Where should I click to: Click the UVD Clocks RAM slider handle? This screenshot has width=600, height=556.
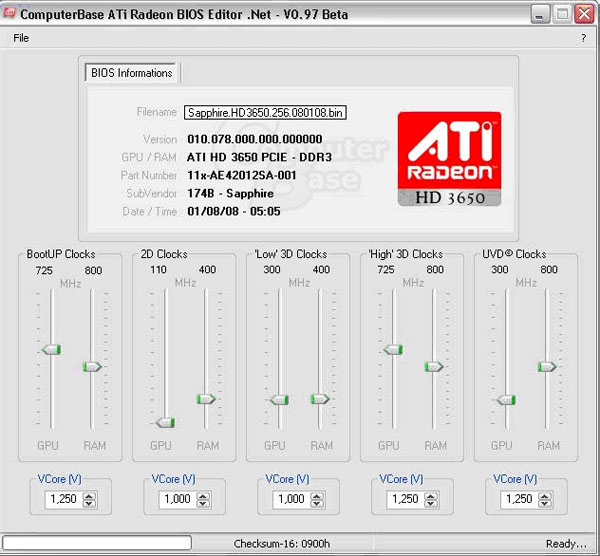547,367
